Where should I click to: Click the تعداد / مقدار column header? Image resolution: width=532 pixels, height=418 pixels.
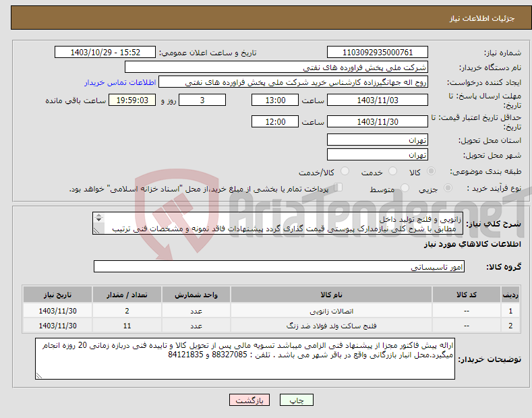tap(127, 295)
